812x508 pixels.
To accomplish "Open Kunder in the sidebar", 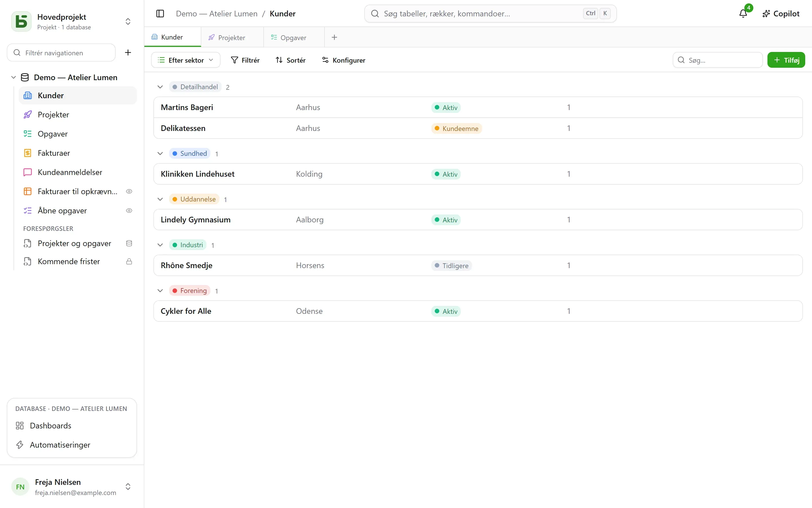I will (x=78, y=95).
